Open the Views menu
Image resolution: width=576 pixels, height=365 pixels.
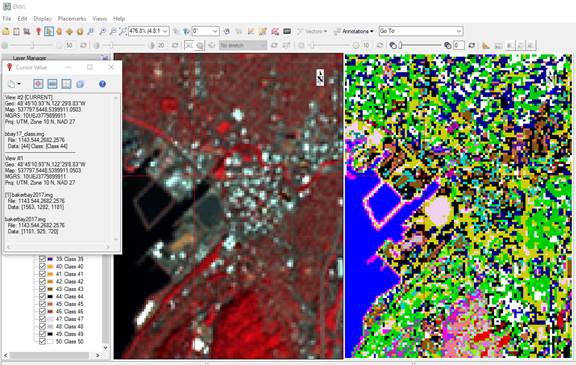pos(99,18)
